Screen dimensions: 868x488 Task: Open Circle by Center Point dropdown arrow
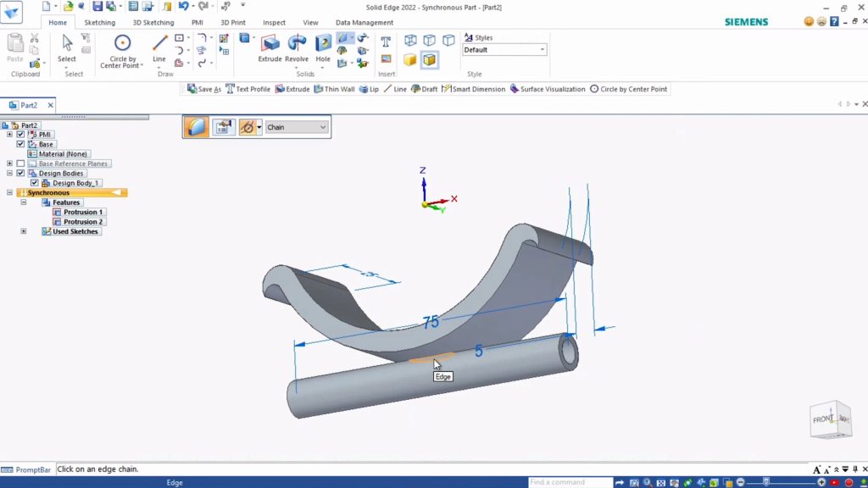[x=142, y=65]
